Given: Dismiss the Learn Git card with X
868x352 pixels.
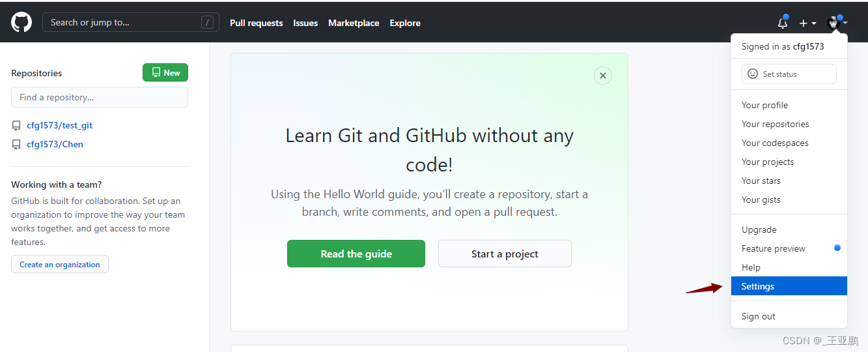Looking at the screenshot, I should coord(603,76).
